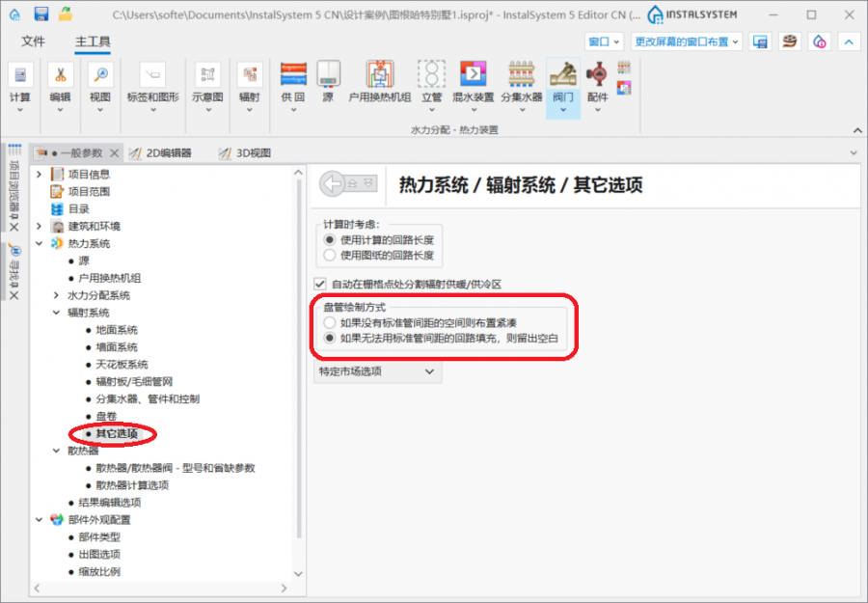Select the 供回 supply/return pipe tool
The image size is (868, 603).
[x=293, y=75]
